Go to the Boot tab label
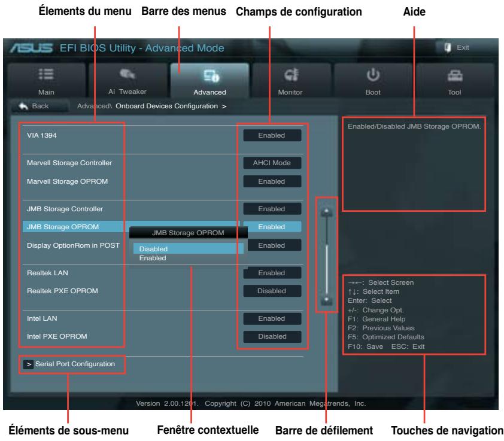 (373, 92)
